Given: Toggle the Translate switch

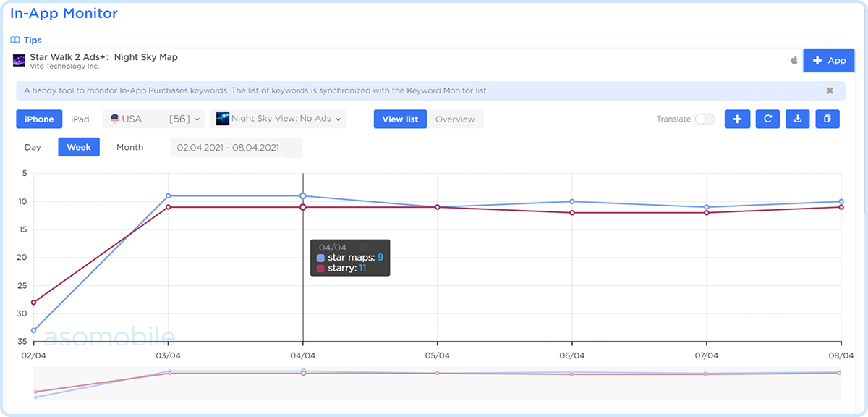Looking at the screenshot, I should pyautogui.click(x=705, y=119).
